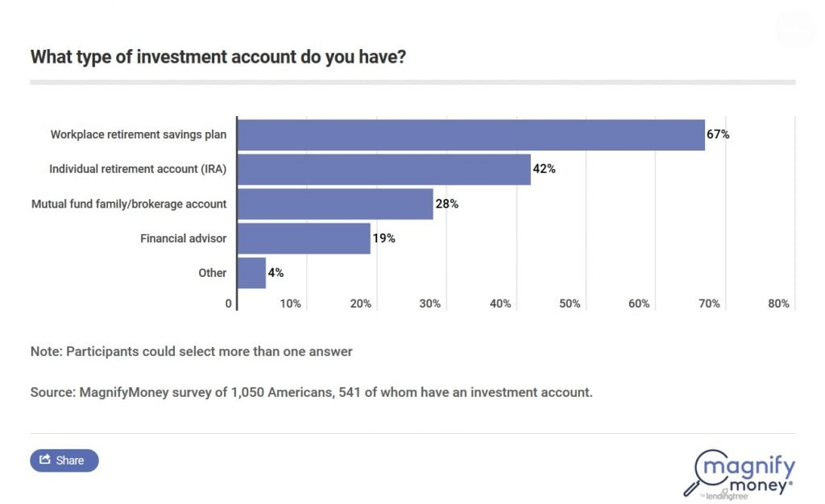Click the Mutual fund family/brokerage account bar
825x504 pixels.
pyautogui.click(x=335, y=204)
